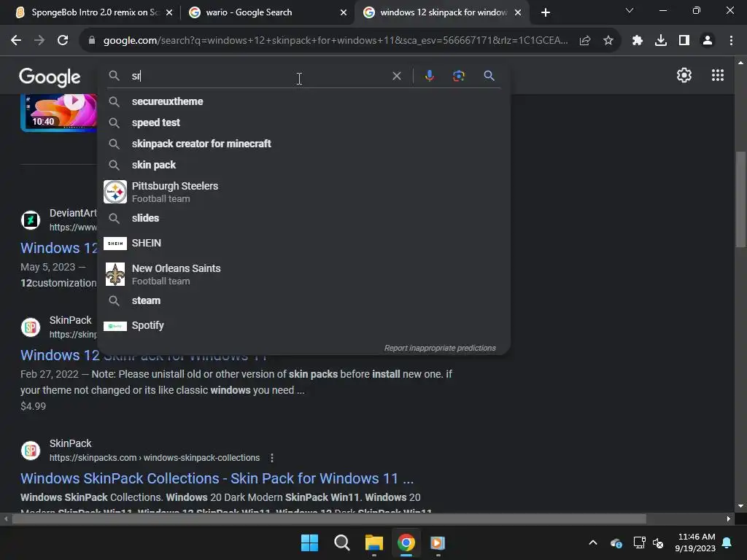
Task: Open more options for skinpacks.com result
Action: [272, 458]
